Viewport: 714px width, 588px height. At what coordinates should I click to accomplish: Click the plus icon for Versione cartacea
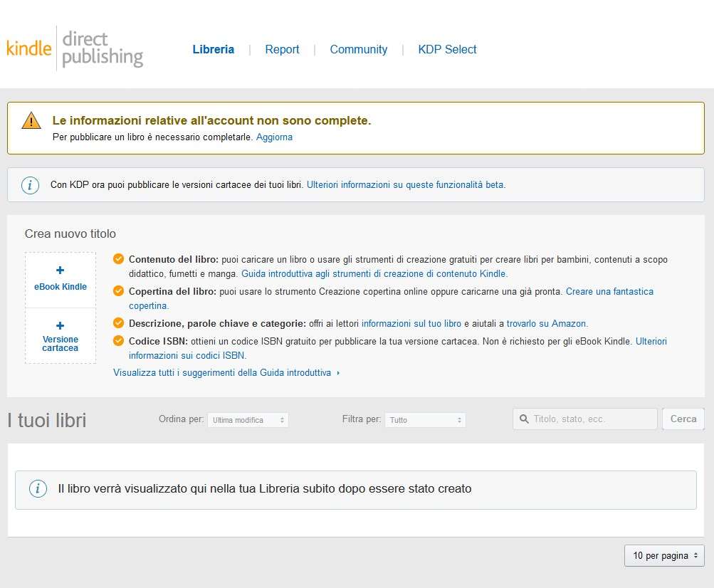click(x=60, y=325)
